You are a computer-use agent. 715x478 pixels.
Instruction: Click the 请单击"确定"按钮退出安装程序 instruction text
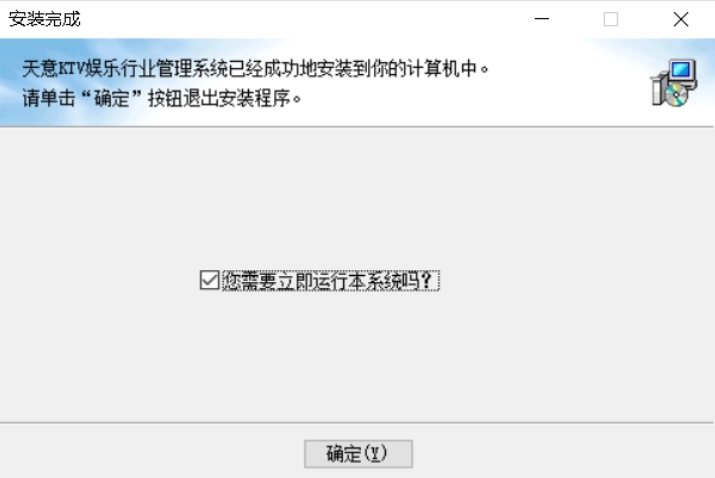[162, 98]
